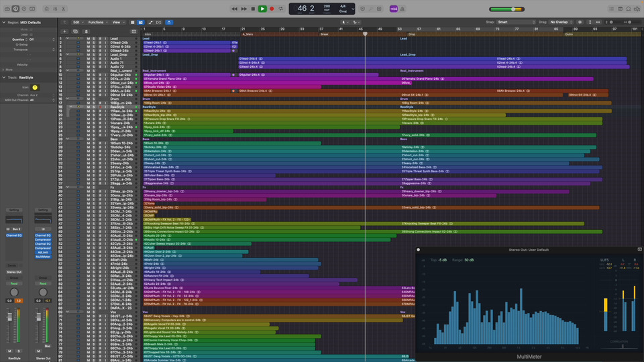Click the yellow RawStyle track icon
Image resolution: width=644 pixels, height=362 pixels.
point(35,87)
